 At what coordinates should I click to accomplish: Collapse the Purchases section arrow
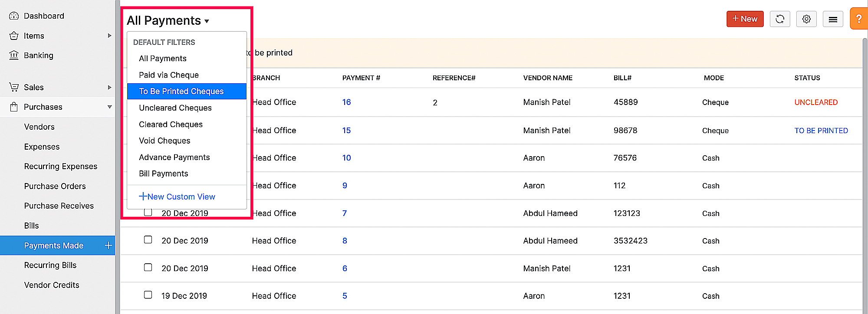point(109,107)
